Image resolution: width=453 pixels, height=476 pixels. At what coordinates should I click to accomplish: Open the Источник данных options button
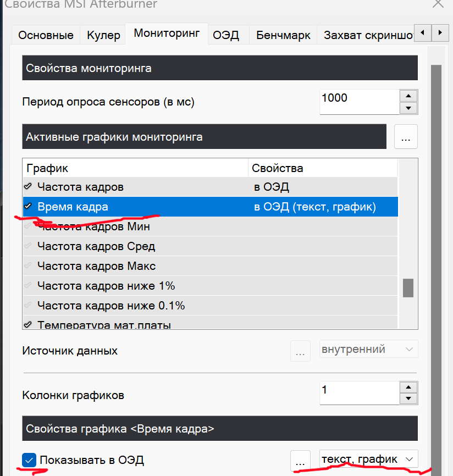pos(300,351)
